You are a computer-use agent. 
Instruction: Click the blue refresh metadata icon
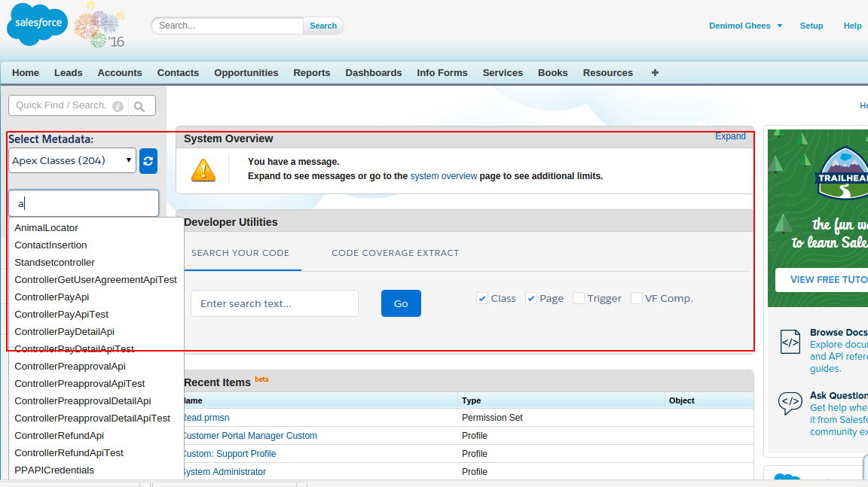(x=148, y=161)
